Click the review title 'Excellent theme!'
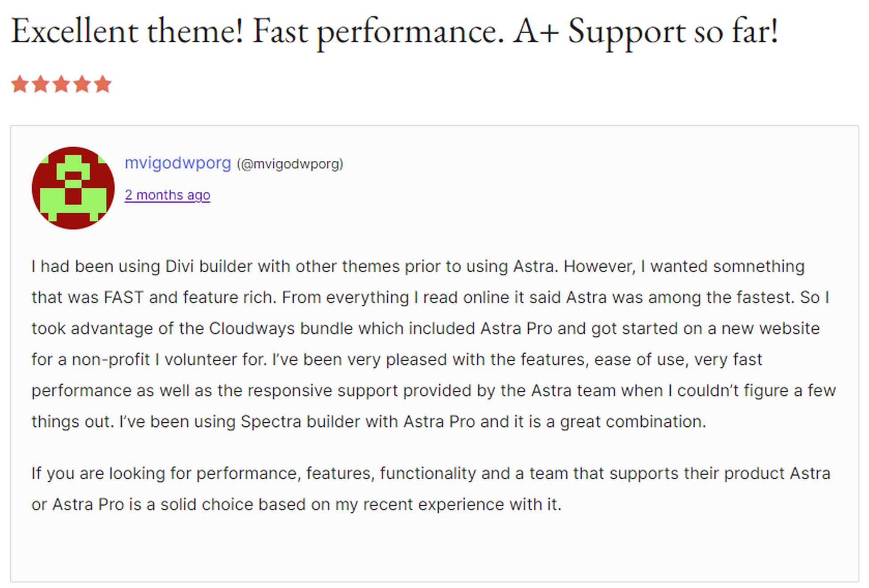 click(x=127, y=31)
